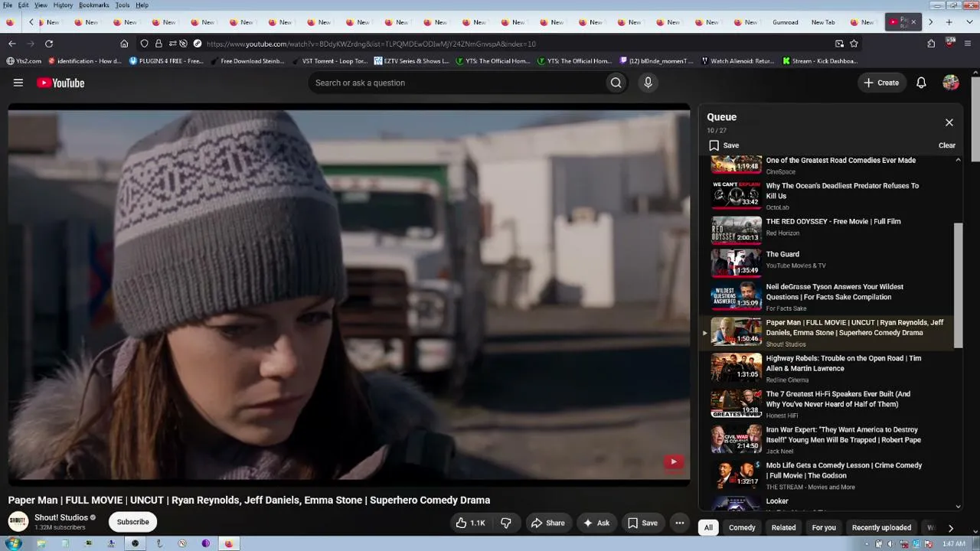This screenshot has height=551, width=980.
Task: Open YouTube notifications bell
Action: (x=921, y=83)
